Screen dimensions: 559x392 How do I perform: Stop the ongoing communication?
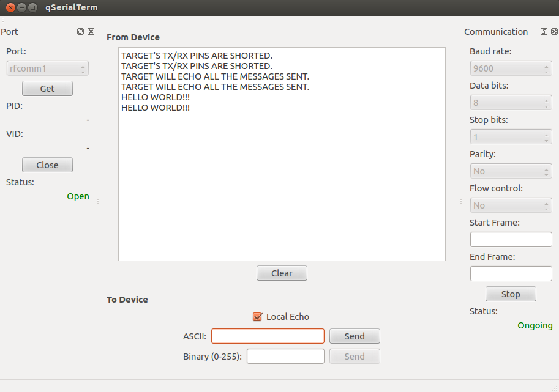tap(511, 294)
